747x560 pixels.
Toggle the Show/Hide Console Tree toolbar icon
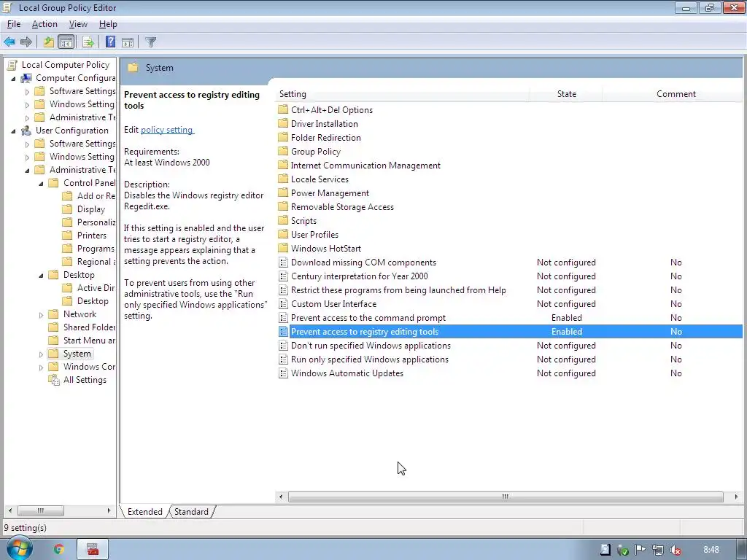66,42
